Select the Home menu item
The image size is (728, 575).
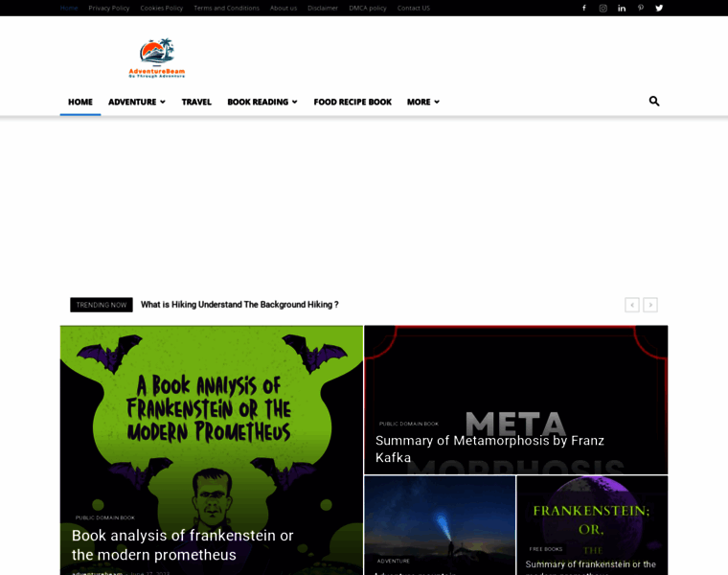pos(80,102)
